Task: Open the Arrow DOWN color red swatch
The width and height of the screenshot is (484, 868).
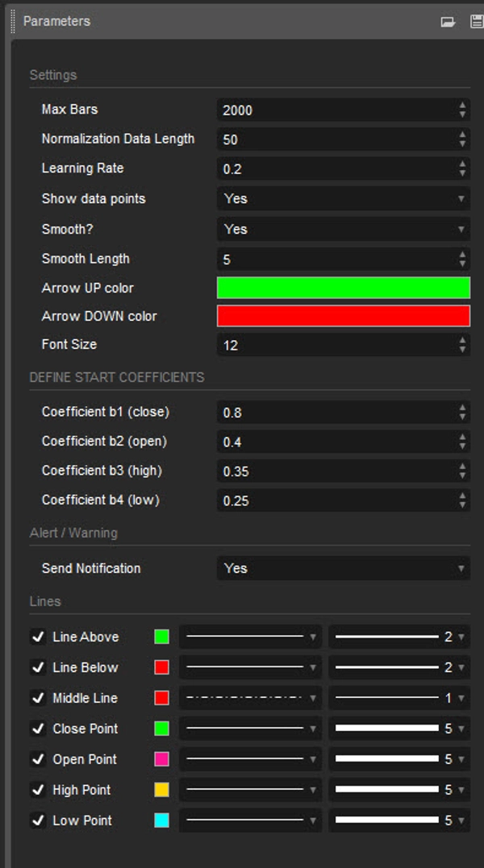Action: tap(343, 316)
